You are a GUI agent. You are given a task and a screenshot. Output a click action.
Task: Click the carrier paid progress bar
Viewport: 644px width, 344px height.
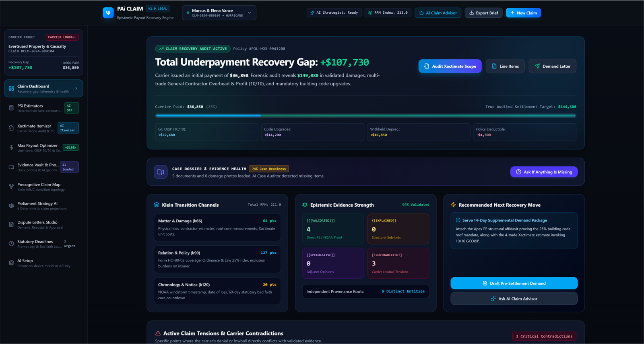point(365,116)
